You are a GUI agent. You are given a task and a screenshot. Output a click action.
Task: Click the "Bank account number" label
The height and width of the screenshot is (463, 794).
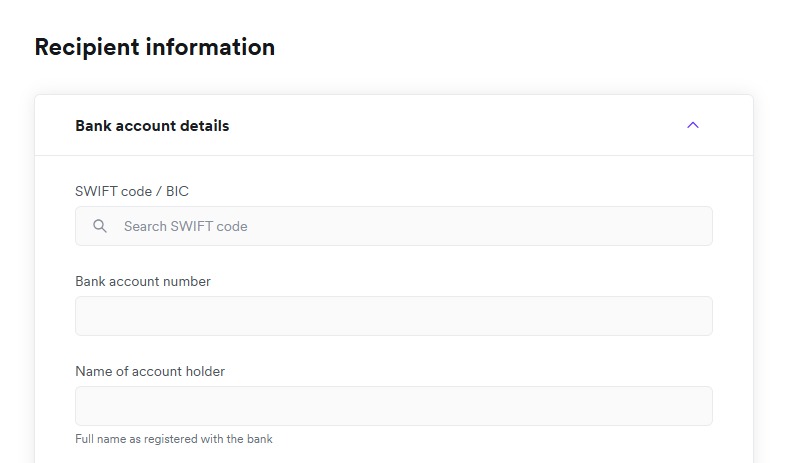tap(143, 281)
